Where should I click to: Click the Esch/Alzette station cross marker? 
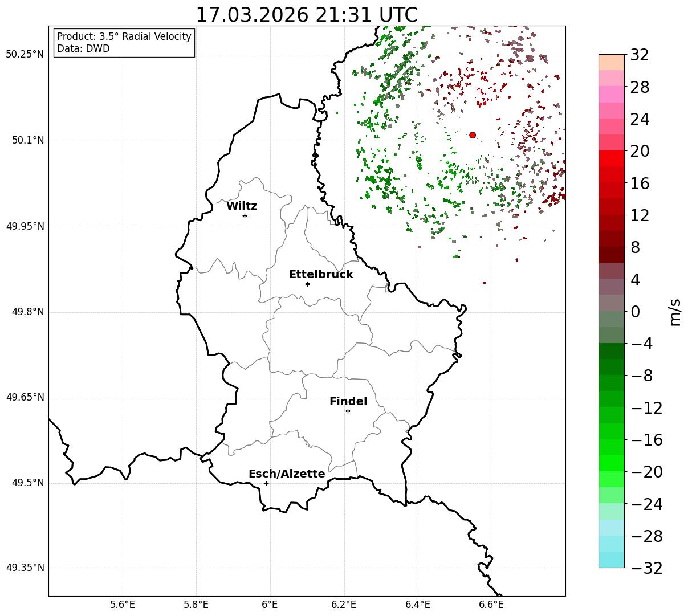(x=266, y=483)
